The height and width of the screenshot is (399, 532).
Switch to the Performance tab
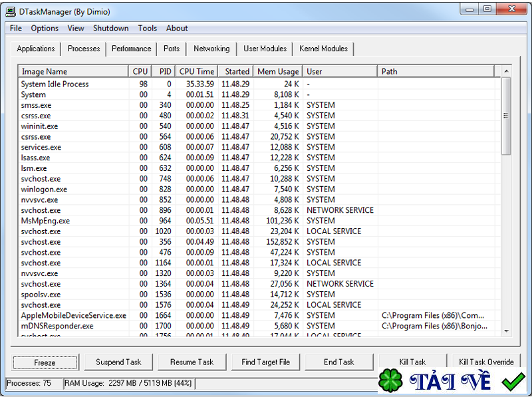coord(131,49)
